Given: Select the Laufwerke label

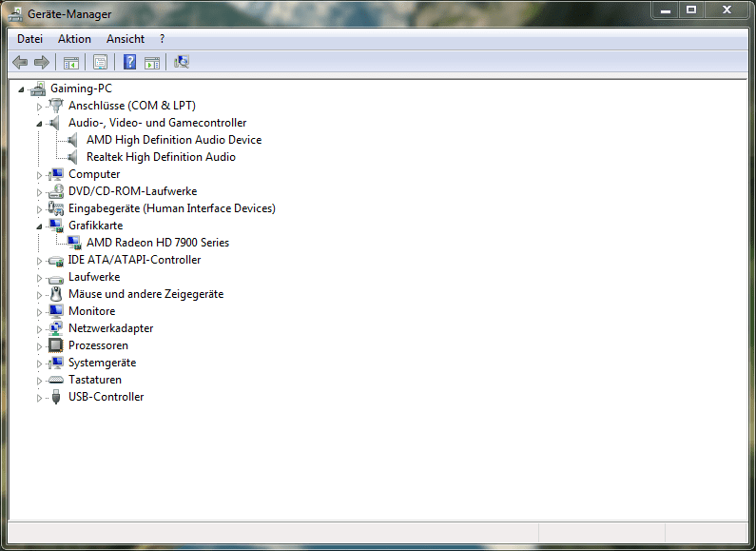Looking at the screenshot, I should coord(94,277).
